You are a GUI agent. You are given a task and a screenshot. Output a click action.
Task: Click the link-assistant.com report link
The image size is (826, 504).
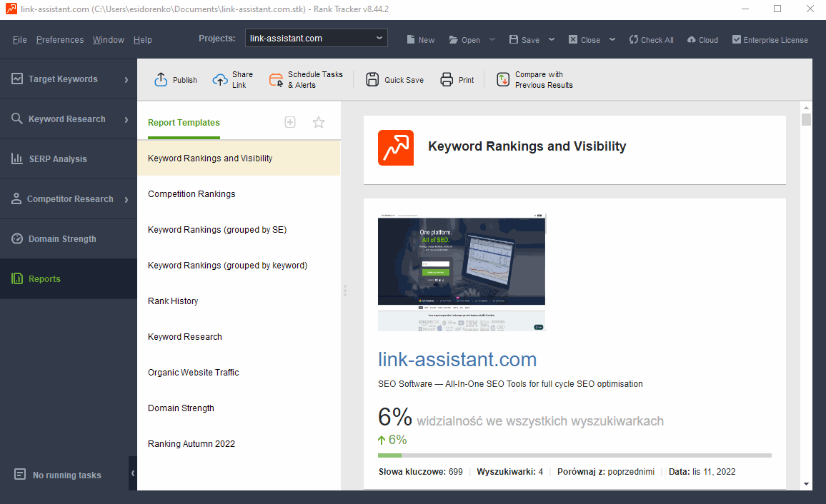tap(457, 359)
